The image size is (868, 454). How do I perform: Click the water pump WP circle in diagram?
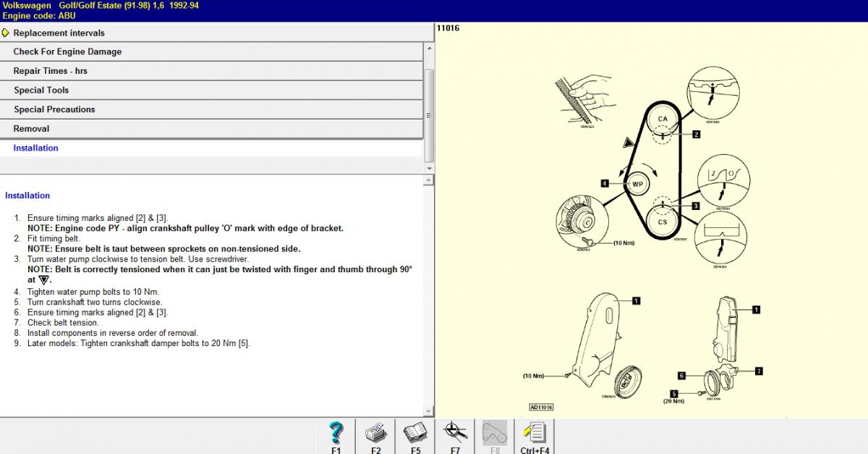click(637, 184)
